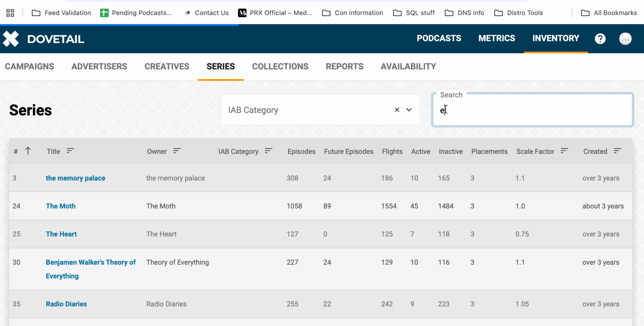Click The Moth owner cell
This screenshot has width=644, height=326.
coord(160,206)
